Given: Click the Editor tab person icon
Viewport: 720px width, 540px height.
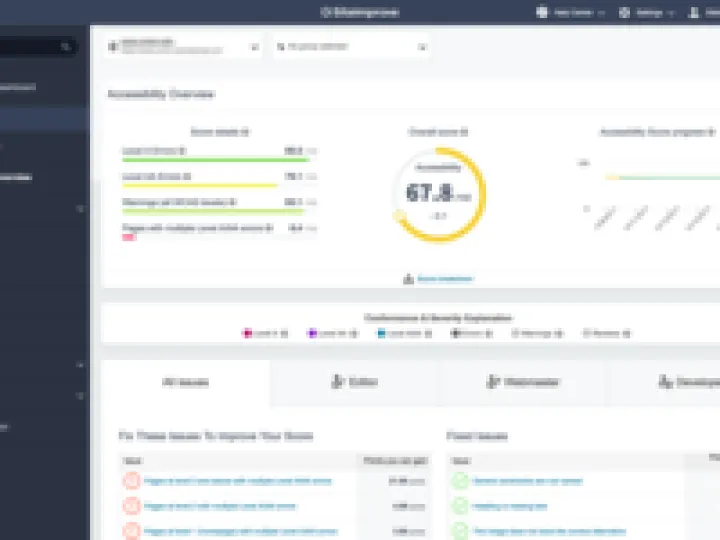Looking at the screenshot, I should coord(337,382).
